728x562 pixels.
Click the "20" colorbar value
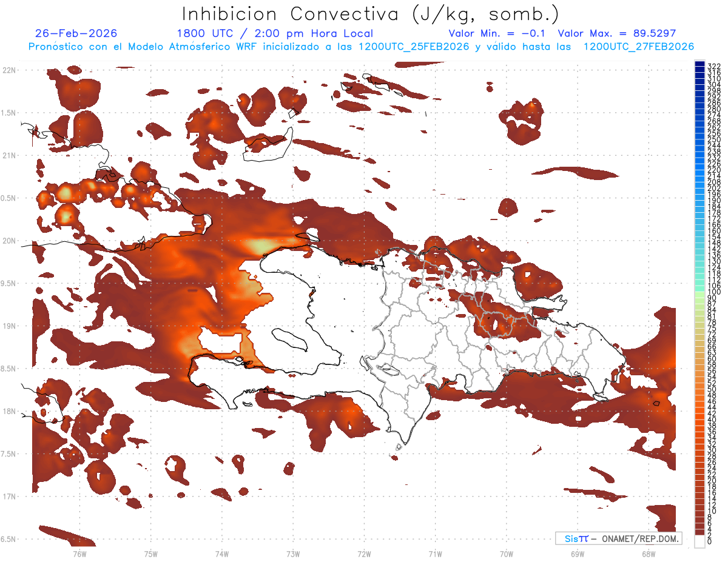tap(712, 481)
